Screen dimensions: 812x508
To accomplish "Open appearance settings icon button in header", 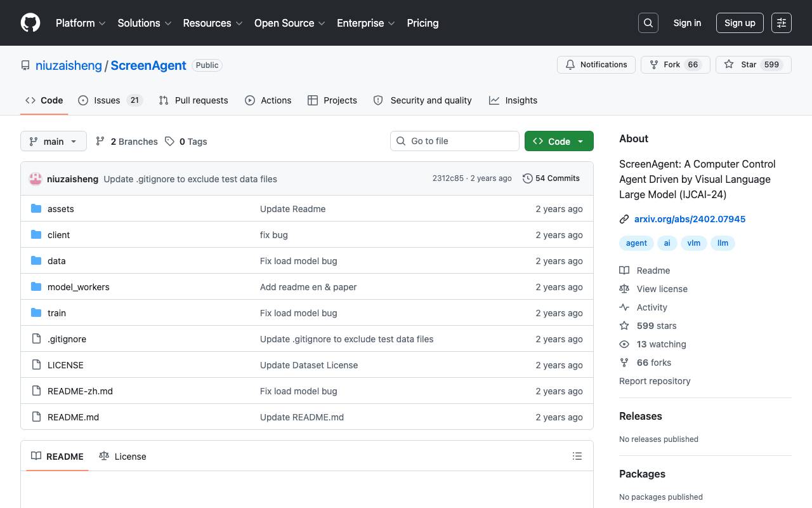I will click(782, 23).
